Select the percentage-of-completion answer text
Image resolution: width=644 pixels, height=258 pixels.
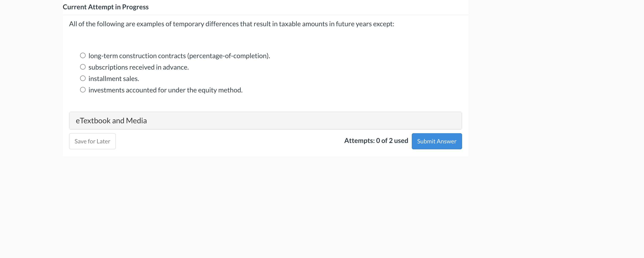tap(179, 56)
